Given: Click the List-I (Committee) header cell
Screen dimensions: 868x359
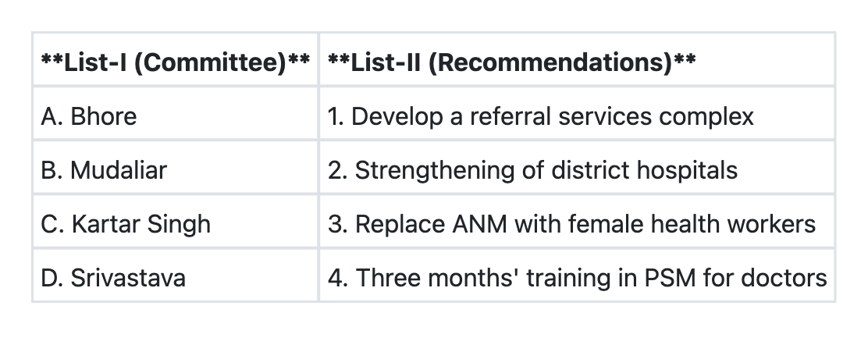Looking at the screenshot, I should (x=175, y=62).
